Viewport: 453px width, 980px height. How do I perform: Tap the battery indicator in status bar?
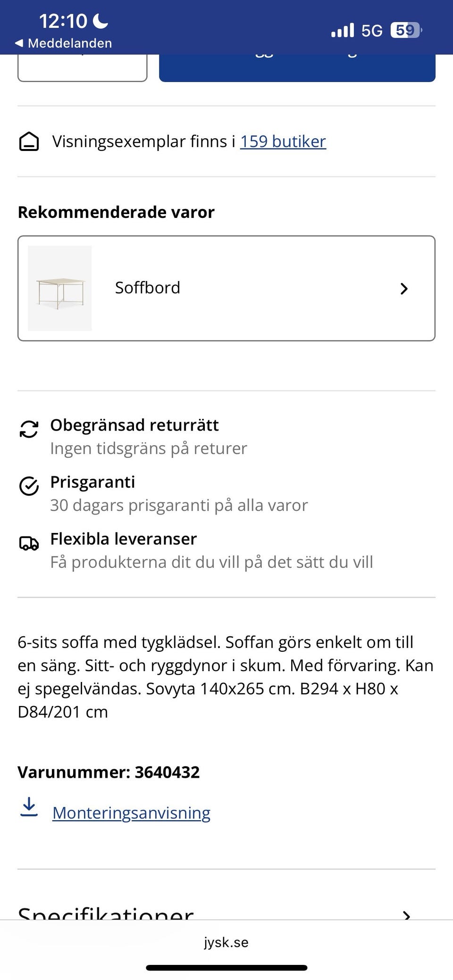tap(406, 31)
